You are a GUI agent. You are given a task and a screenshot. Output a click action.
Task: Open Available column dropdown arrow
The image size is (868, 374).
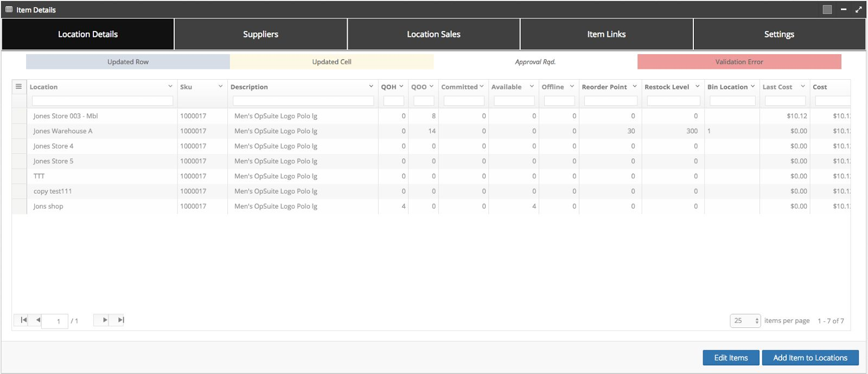click(532, 86)
